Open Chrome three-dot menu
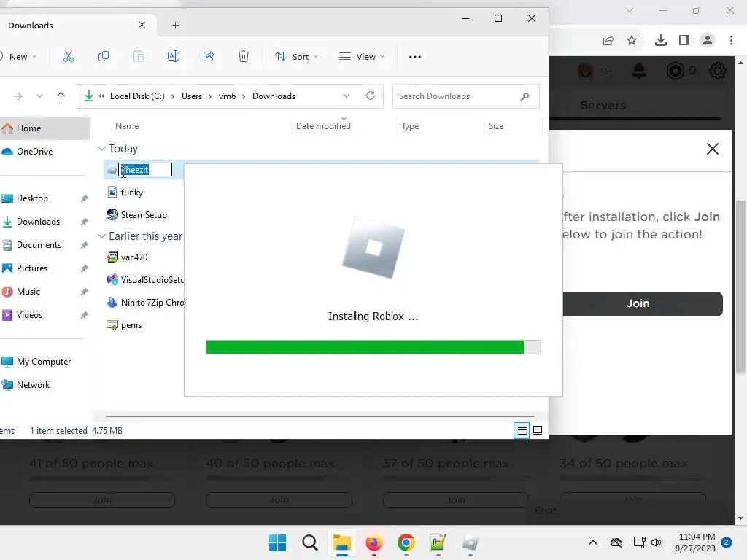Screen dimensions: 747x560 (x=731, y=41)
